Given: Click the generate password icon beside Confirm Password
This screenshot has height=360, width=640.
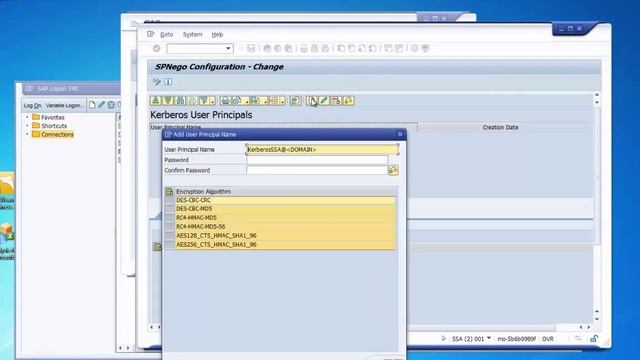Looking at the screenshot, I should click(393, 170).
